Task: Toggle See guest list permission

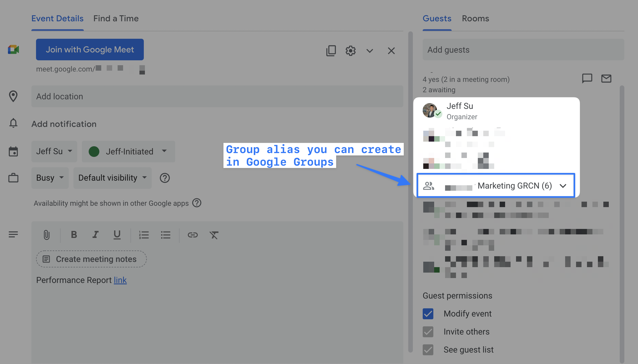Action: 428,350
